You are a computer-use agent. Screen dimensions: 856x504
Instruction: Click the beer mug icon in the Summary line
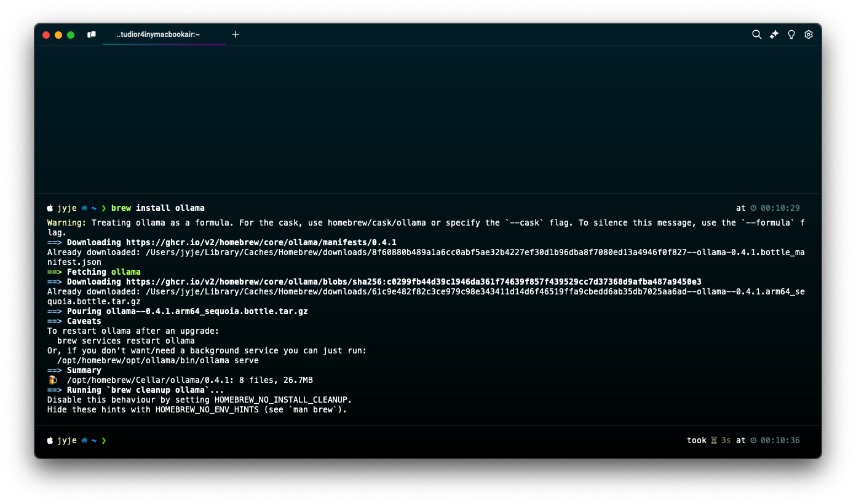(x=52, y=380)
